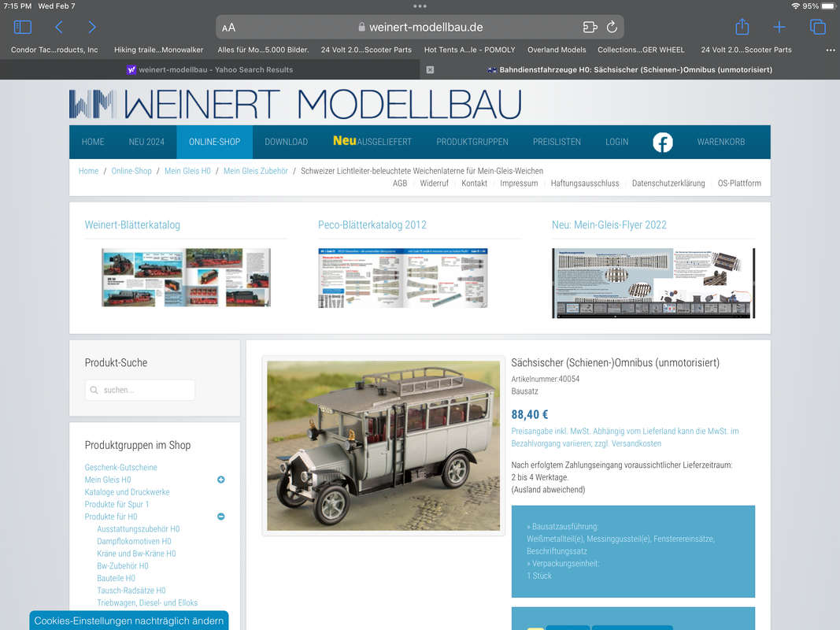Click the Mein Gleis Zubehör breadcrumb
Image resolution: width=840 pixels, height=630 pixels.
(x=256, y=171)
